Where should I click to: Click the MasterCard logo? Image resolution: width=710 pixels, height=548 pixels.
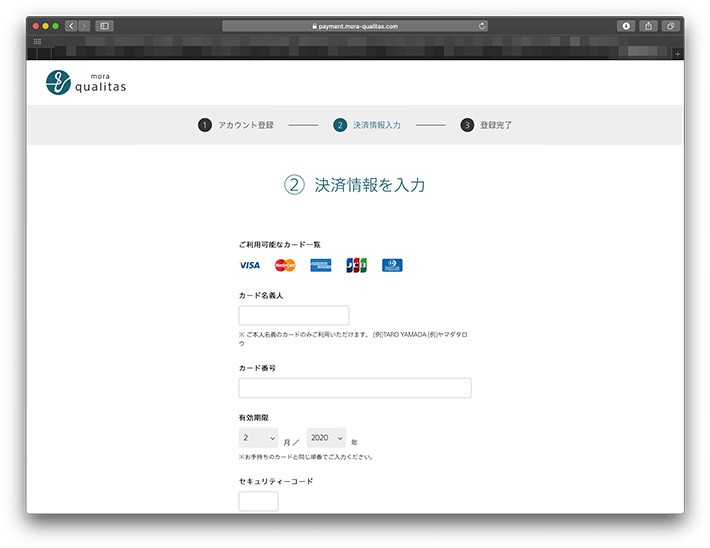click(x=285, y=265)
